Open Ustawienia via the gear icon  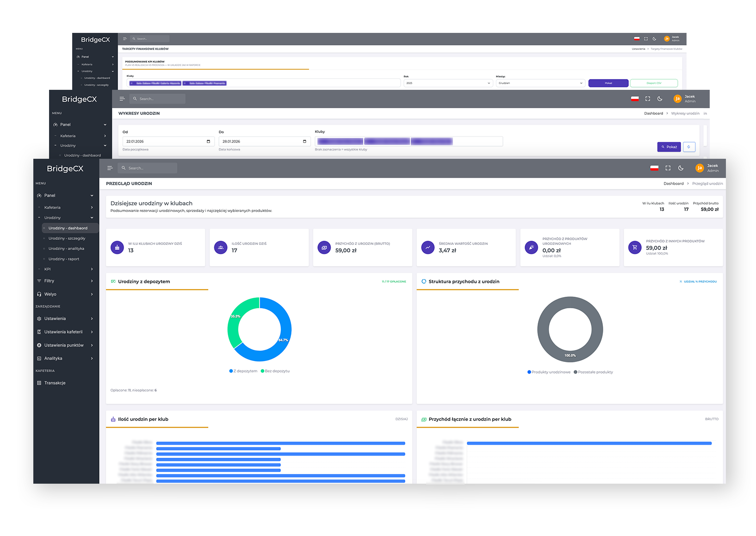pyautogui.click(x=39, y=318)
